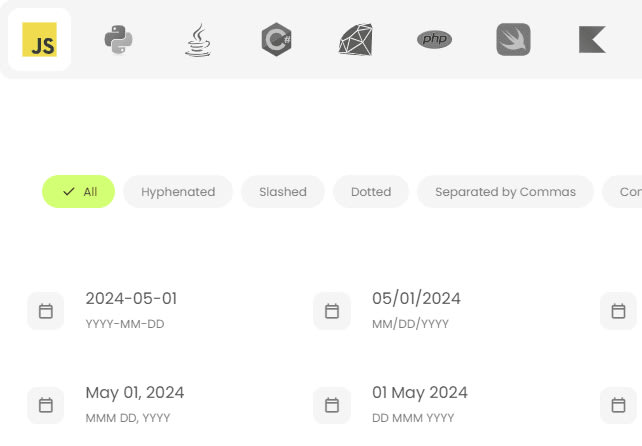Filter by Separated by Commas
This screenshot has height=446, width=642.
click(505, 191)
